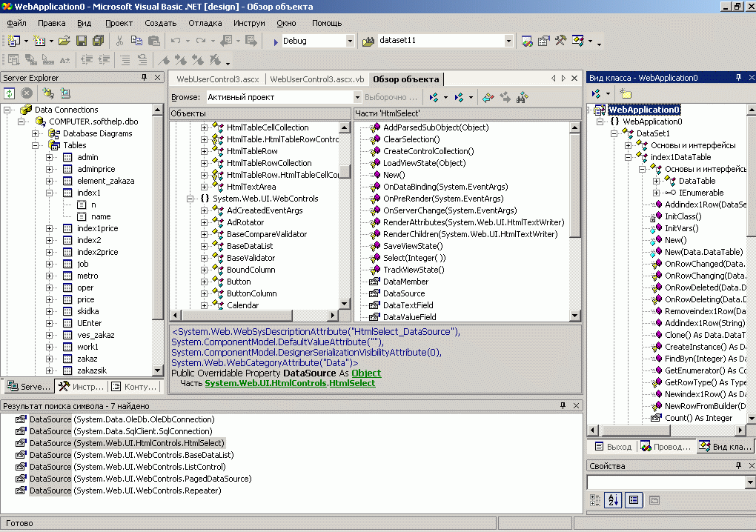Click the categorized icon in Properties

[x=595, y=500]
